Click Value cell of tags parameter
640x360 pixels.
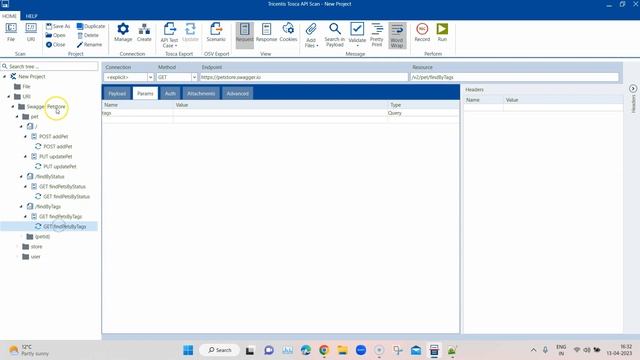pos(280,113)
